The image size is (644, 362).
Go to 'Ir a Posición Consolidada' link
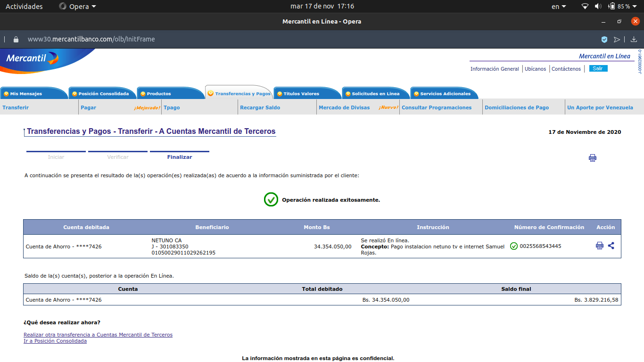55,341
